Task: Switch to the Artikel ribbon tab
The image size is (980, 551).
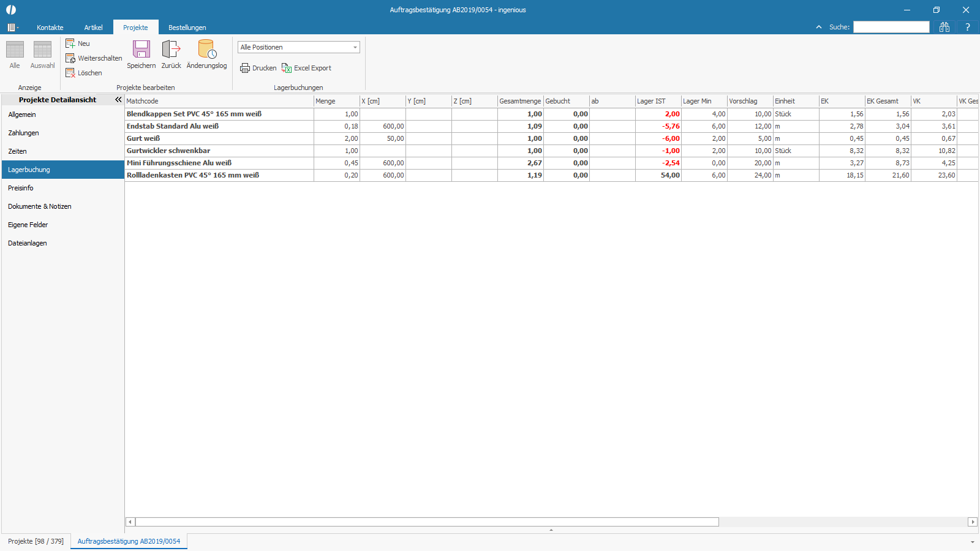Action: 93,28
